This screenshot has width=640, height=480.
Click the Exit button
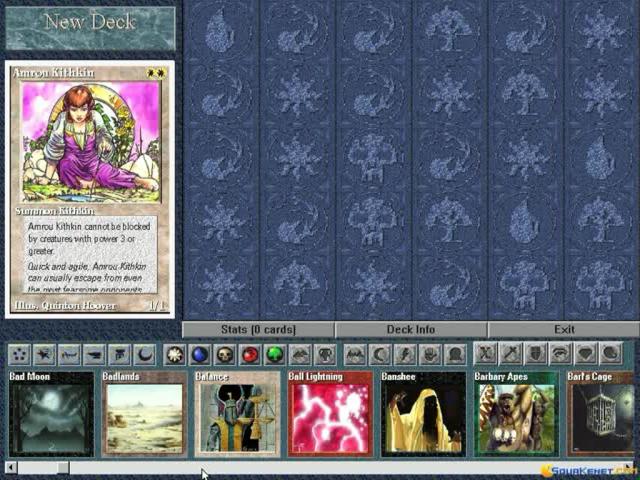click(564, 330)
